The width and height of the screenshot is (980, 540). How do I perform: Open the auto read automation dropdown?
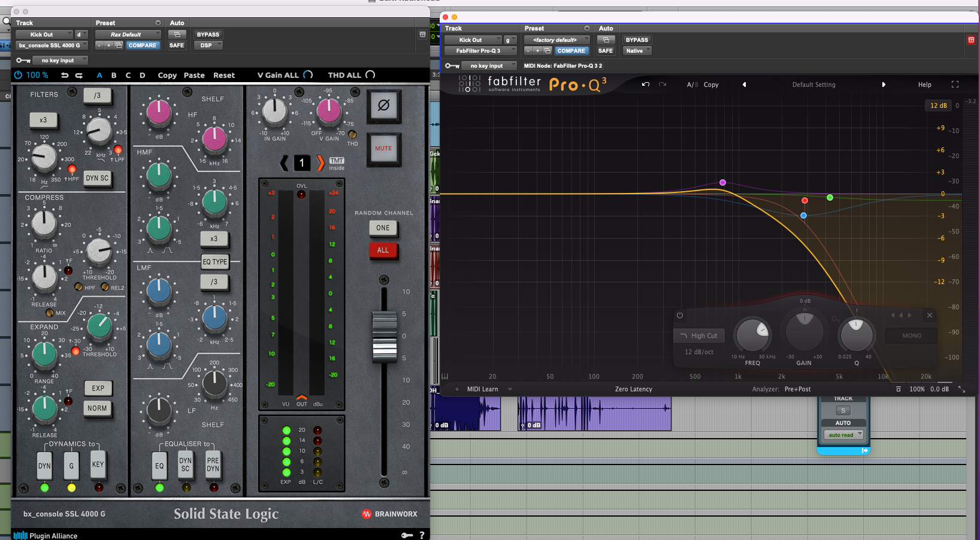843,435
